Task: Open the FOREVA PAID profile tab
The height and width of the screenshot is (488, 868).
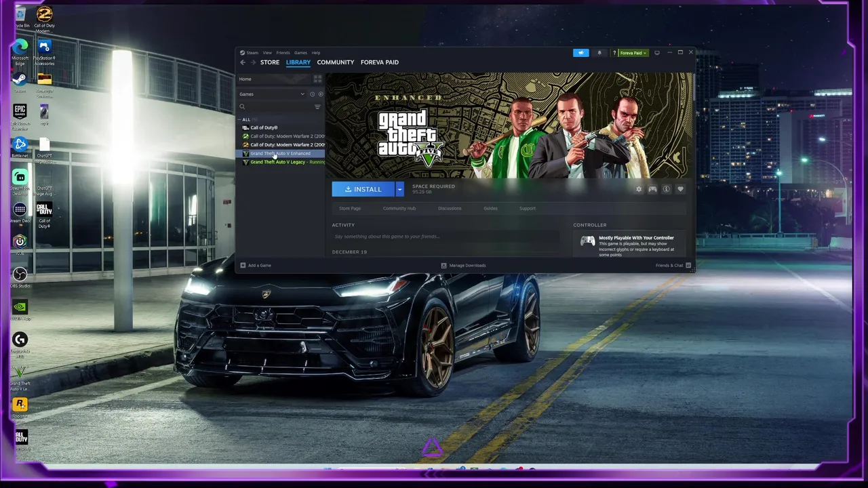Action: (380, 62)
